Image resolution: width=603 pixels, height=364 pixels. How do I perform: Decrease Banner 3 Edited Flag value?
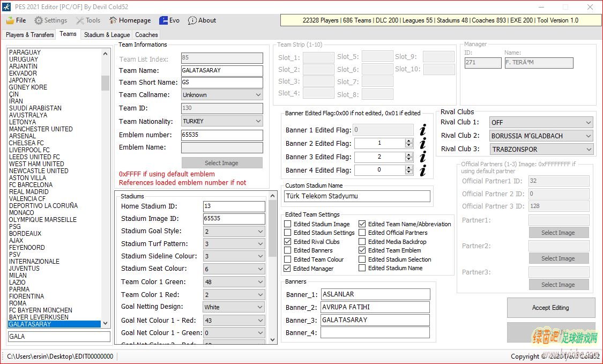pos(409,159)
